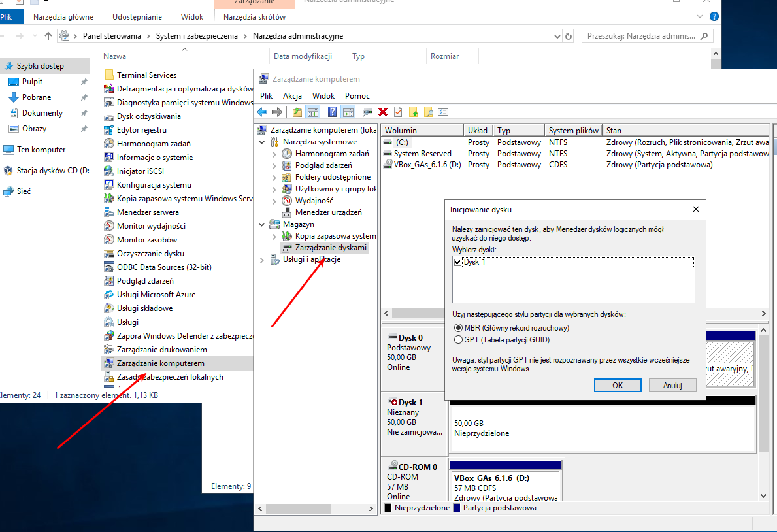
Task: Open the address bar history dropdown
Action: tap(557, 36)
